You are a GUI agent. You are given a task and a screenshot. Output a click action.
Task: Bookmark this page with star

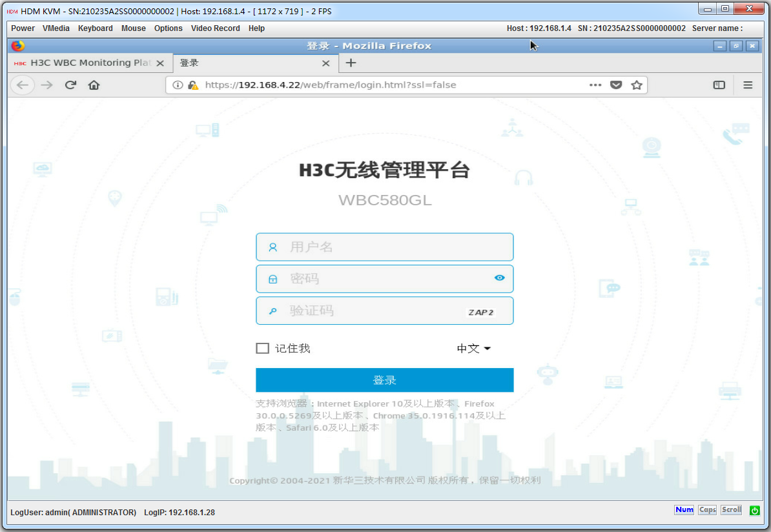click(x=637, y=85)
